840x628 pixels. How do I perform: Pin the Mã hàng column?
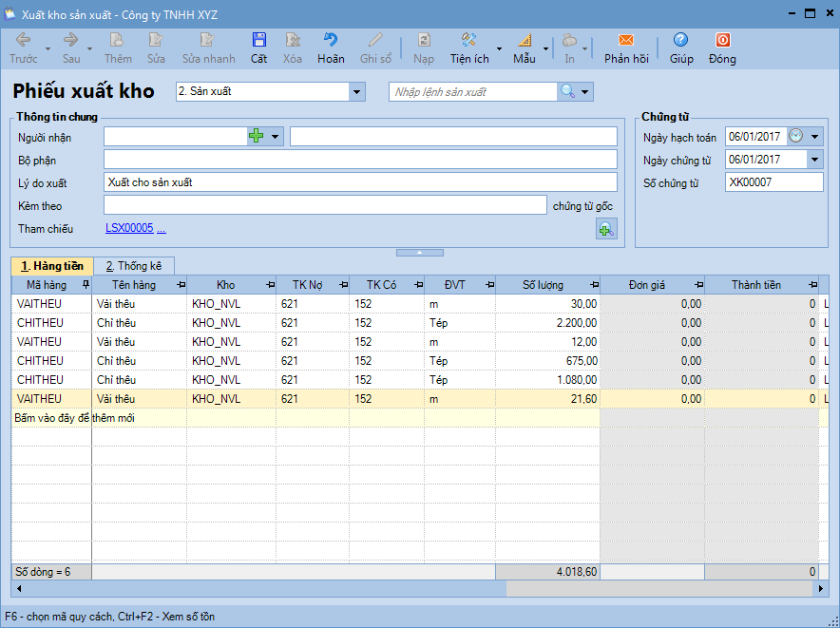(86, 285)
